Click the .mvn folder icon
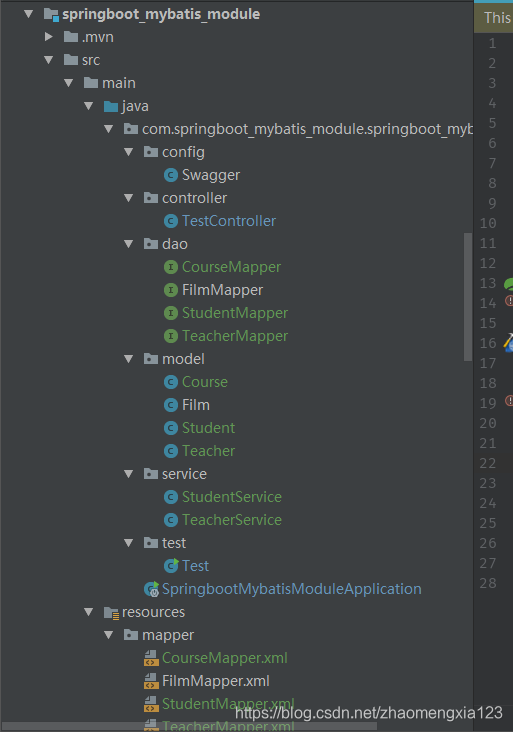 71,36
